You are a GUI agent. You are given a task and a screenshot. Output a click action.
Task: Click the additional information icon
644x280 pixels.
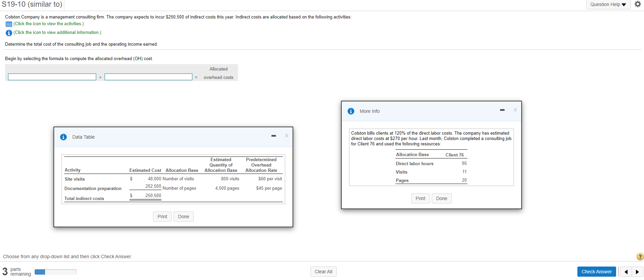point(9,33)
